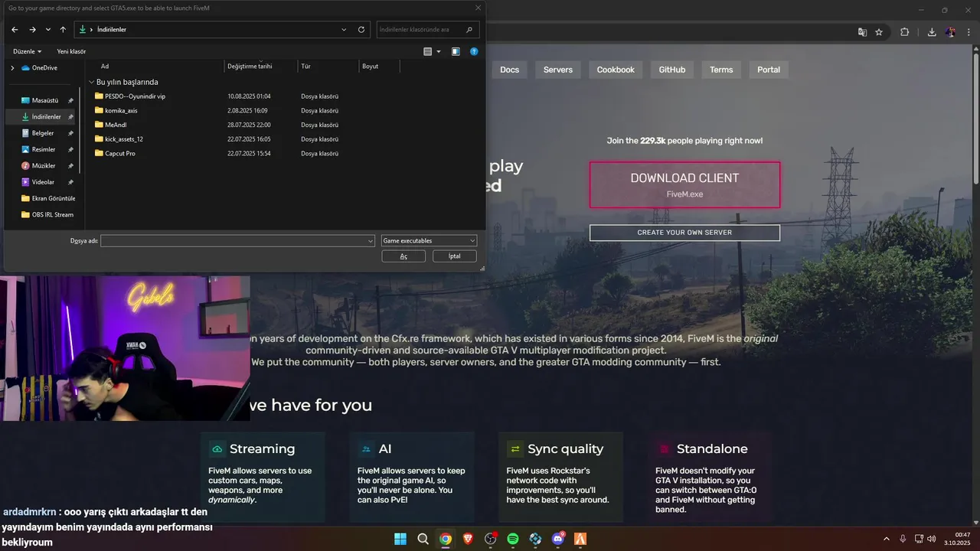Sort by Ad column header
Viewport: 980px width, 551px height.
point(105,66)
